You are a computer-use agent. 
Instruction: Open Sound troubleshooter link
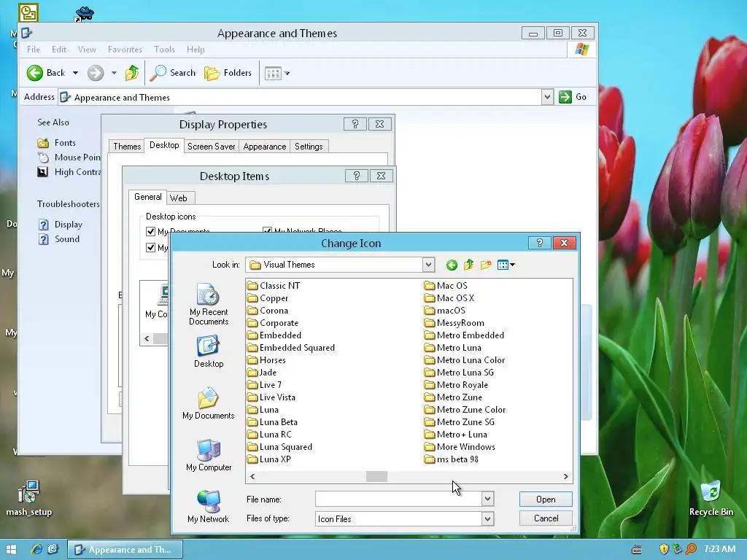[59, 239]
